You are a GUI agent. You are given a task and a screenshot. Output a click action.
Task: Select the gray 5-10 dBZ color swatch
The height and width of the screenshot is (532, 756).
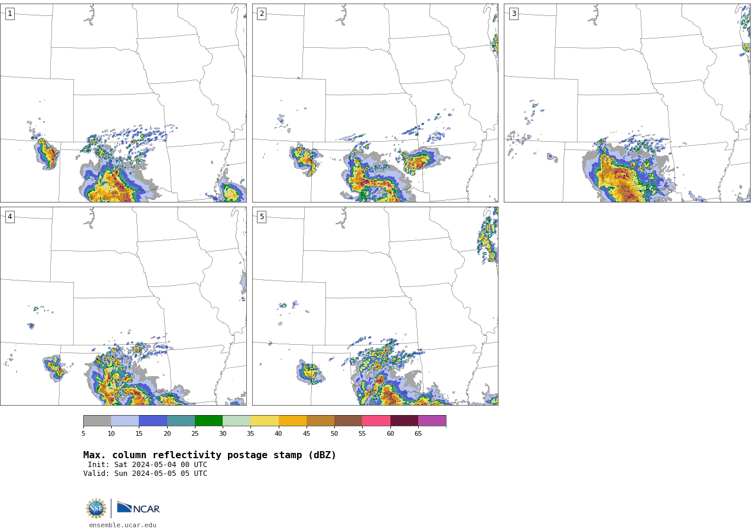(x=97, y=421)
